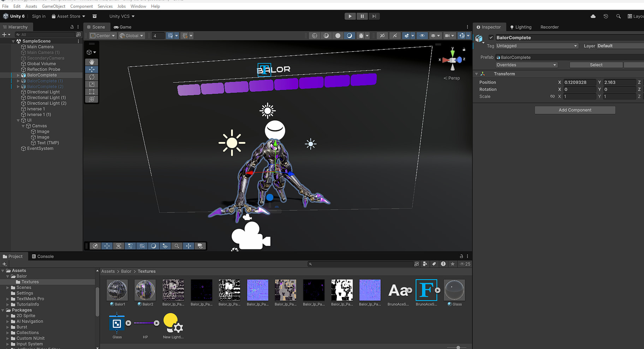This screenshot has height=349, width=644.
Task: Expand the BalorComplete object in Hierarchy
Action: [18, 75]
